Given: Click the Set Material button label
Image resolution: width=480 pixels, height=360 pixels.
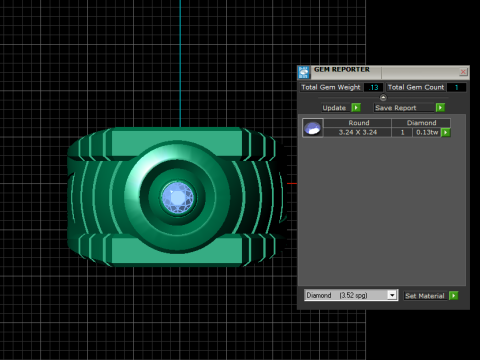Looking at the screenshot, I should point(425,296).
